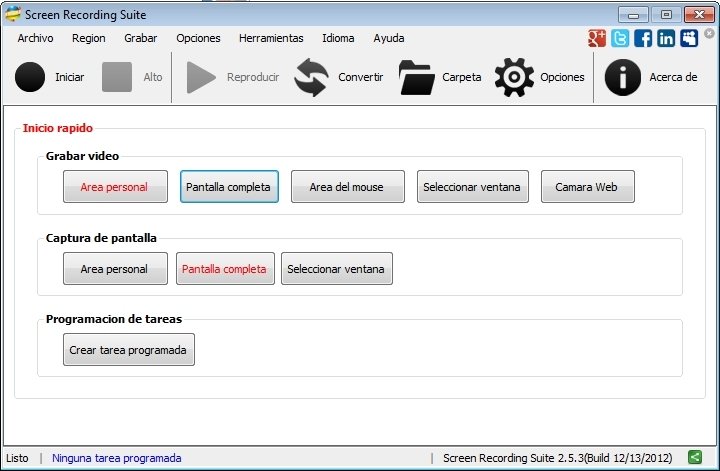
Task: Open the Grabar menu
Action: tap(141, 38)
